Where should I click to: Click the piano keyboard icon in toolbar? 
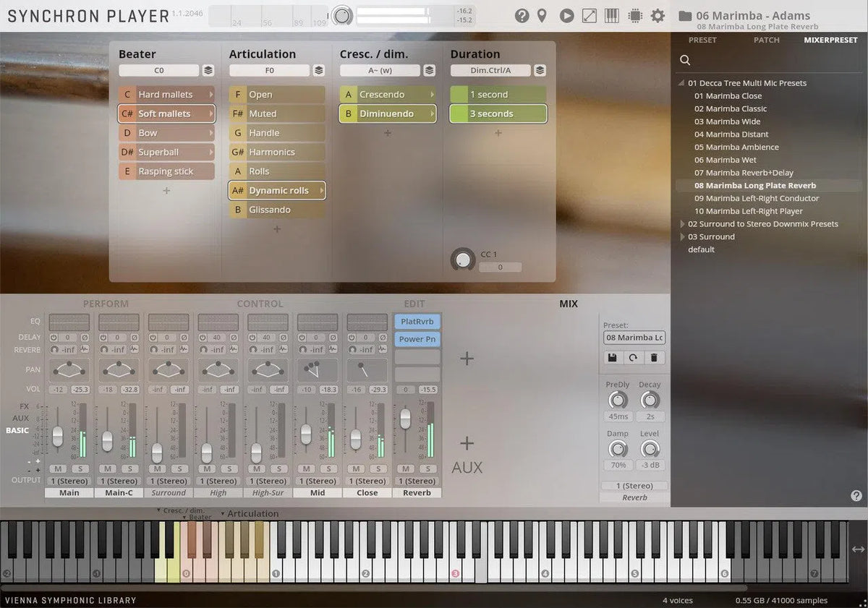click(x=611, y=15)
